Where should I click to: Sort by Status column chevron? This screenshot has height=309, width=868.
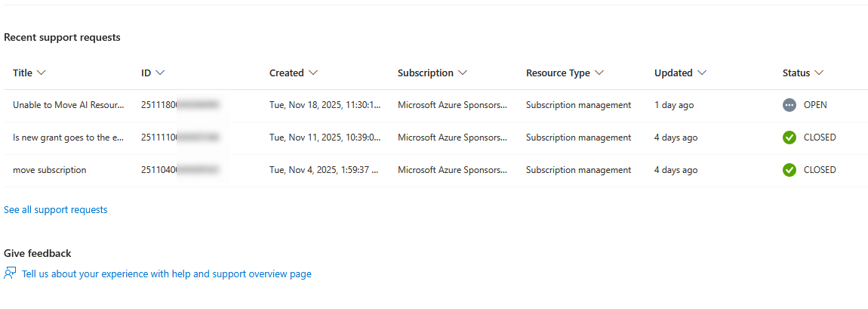click(x=819, y=73)
